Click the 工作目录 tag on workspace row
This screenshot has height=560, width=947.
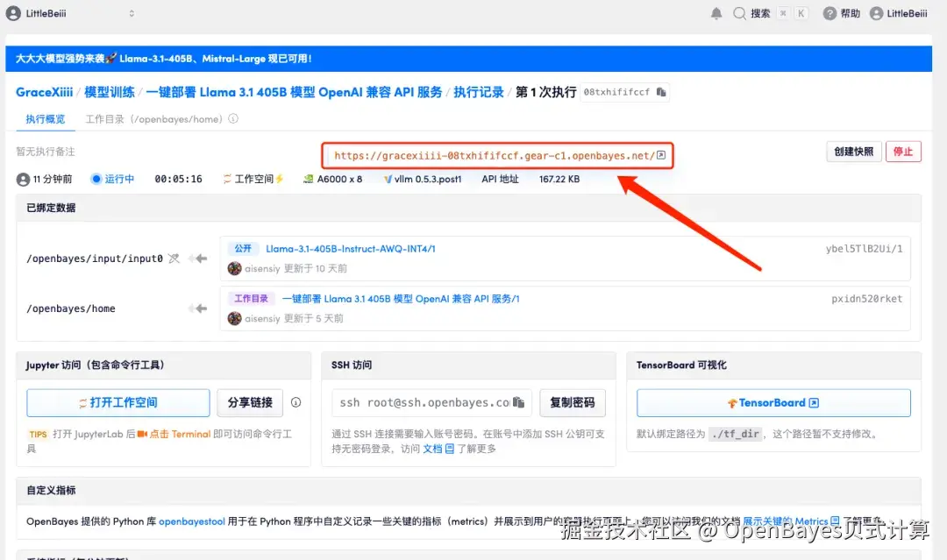(x=251, y=299)
